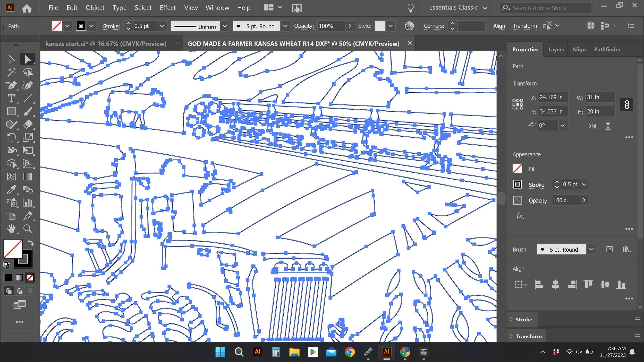This screenshot has width=644, height=362.
Task: Select the Zoom tool
Action: pyautogui.click(x=28, y=229)
